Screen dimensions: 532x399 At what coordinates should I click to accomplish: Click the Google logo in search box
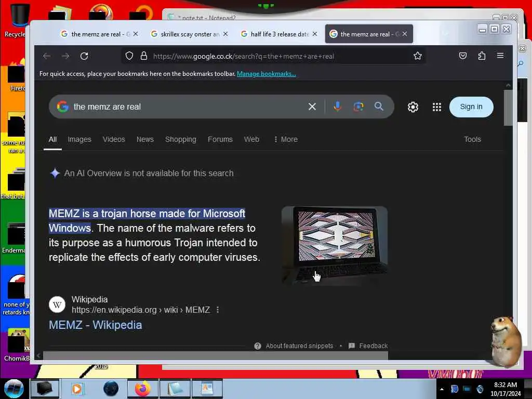pos(63,107)
